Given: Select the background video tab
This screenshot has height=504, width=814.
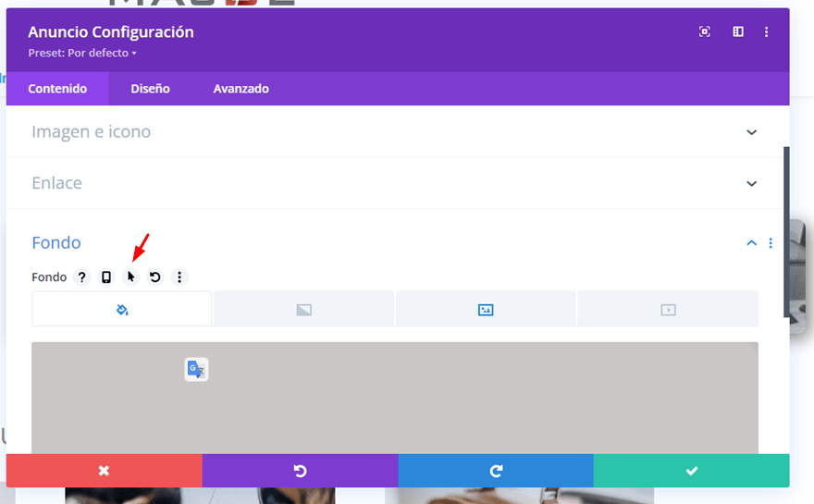Looking at the screenshot, I should click(668, 310).
